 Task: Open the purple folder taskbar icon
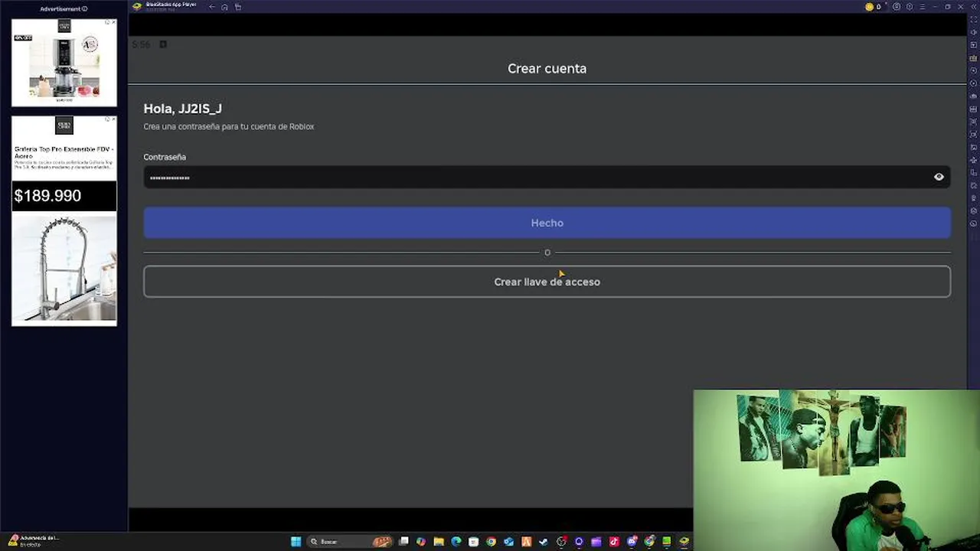click(x=596, y=542)
